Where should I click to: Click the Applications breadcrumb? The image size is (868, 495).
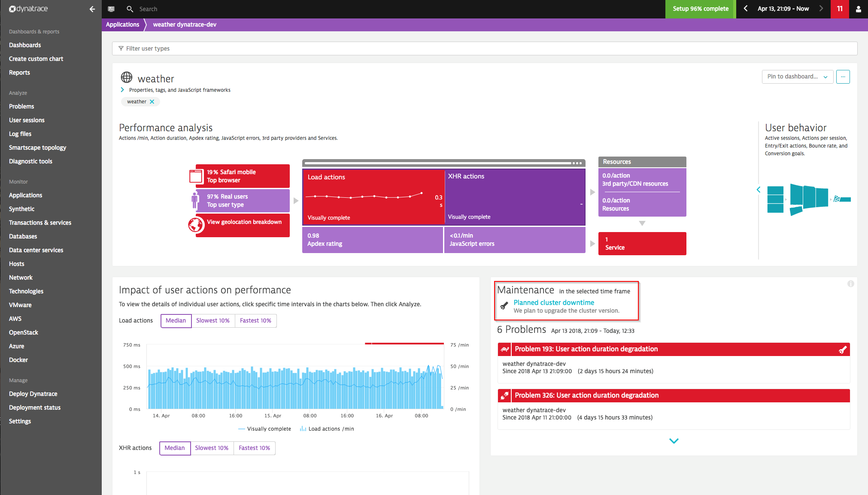tap(122, 24)
